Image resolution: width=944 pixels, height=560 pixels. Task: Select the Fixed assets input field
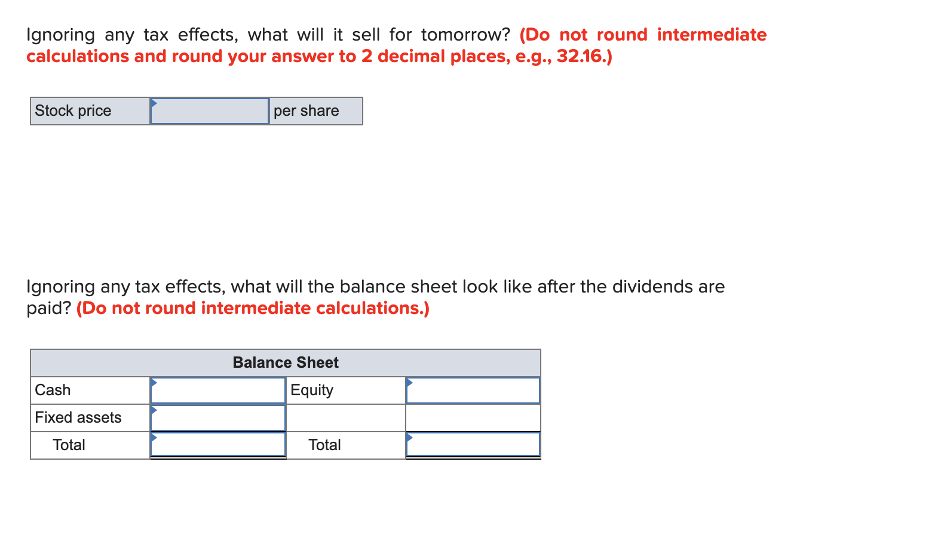218,417
